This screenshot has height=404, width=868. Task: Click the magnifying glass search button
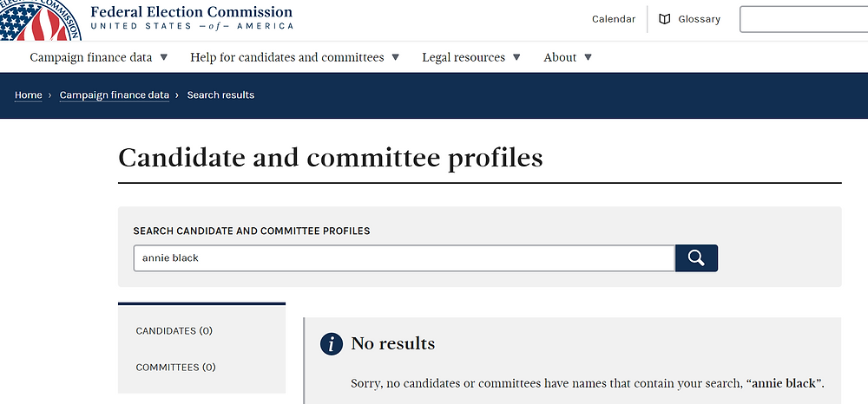pos(696,258)
